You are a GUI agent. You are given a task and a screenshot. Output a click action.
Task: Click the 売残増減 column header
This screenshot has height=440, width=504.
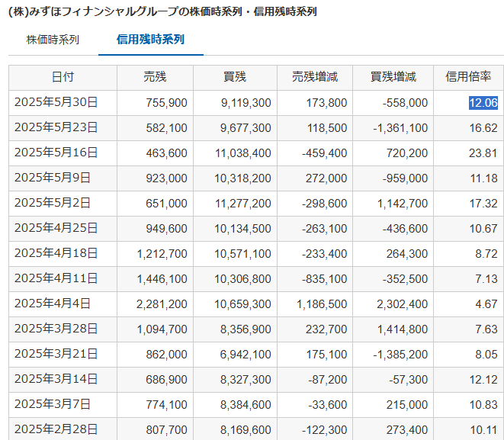[314, 77]
